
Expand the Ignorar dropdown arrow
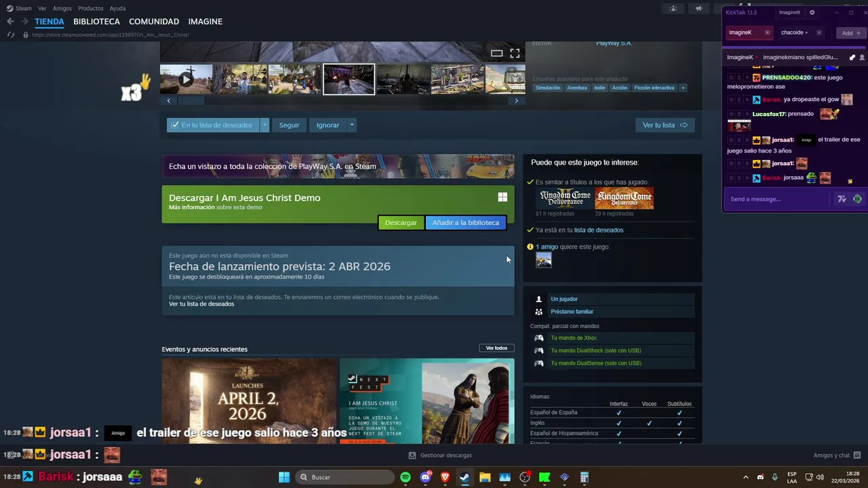tap(351, 125)
